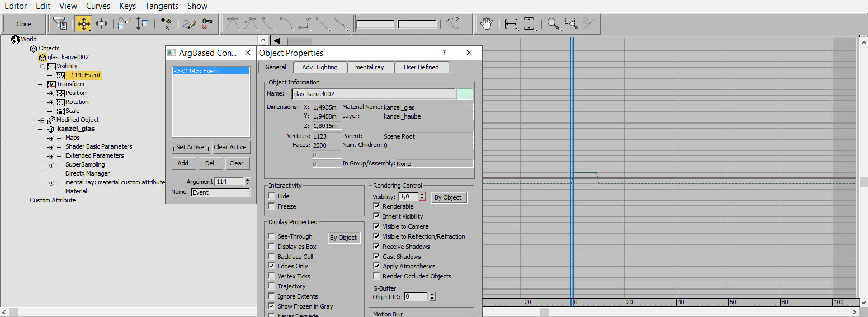Open the Tangents menu
The height and width of the screenshot is (317, 868).
click(x=161, y=6)
